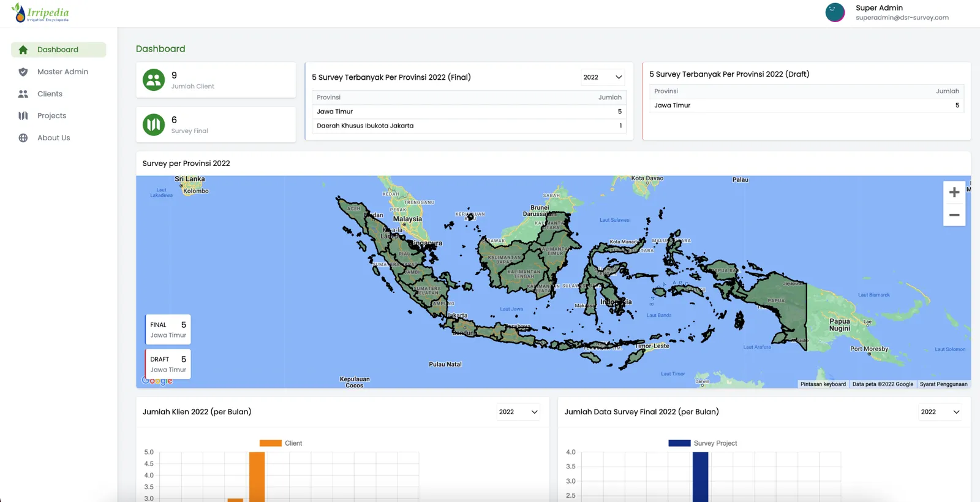Image resolution: width=980 pixels, height=502 pixels.
Task: Click the 9 Jumlah Client card
Action: (x=216, y=80)
